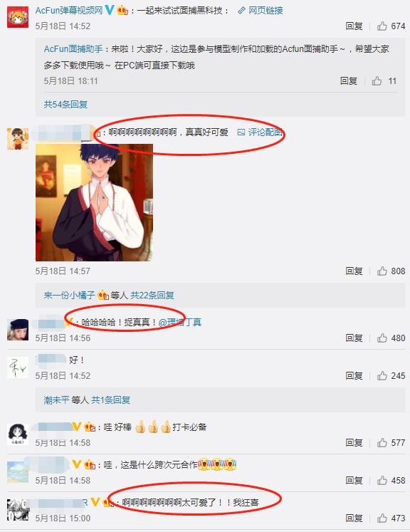This screenshot has width=410, height=532.
Task: Open the 评论配图 comment image link
Action: coord(260,132)
